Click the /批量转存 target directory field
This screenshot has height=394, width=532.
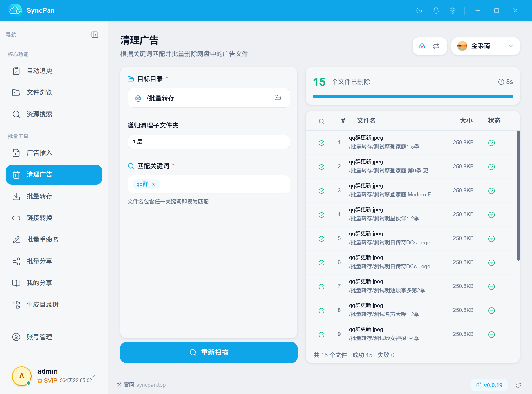tap(209, 98)
